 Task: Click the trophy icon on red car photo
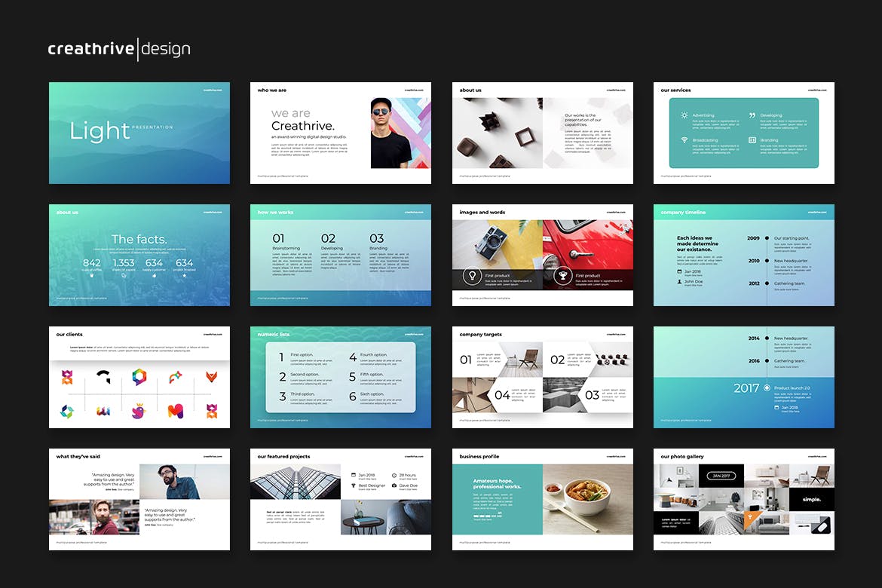click(x=562, y=276)
